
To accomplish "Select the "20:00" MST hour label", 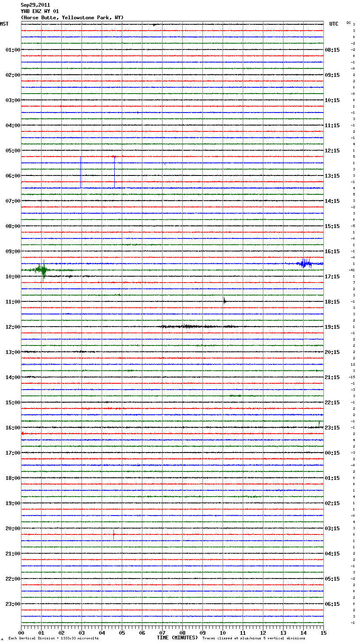I will (13, 529).
